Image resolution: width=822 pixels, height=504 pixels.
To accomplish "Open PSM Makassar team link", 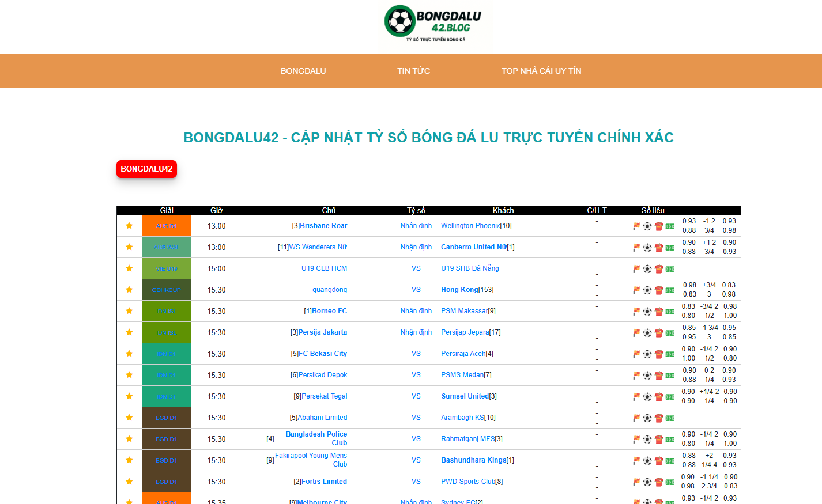I will pos(464,311).
